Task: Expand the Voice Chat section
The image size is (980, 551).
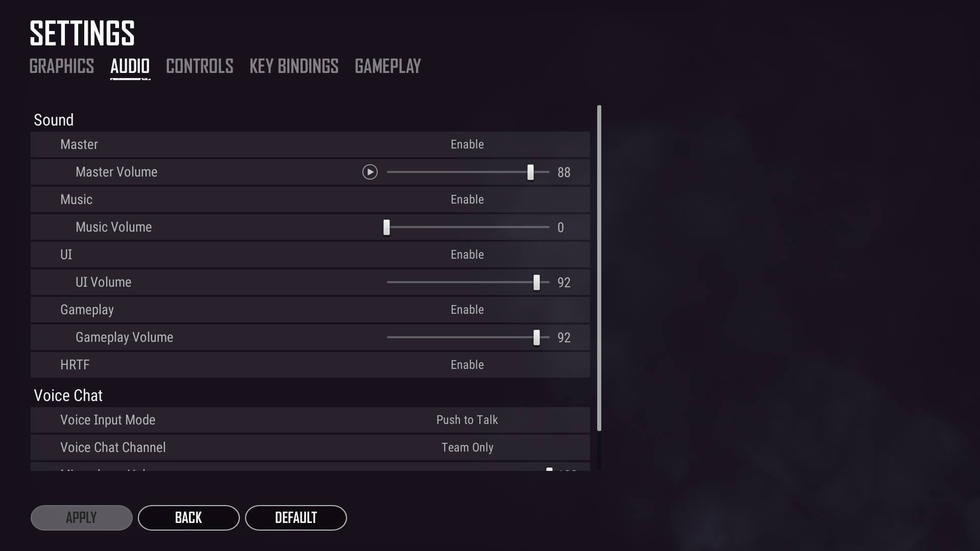Action: click(68, 395)
